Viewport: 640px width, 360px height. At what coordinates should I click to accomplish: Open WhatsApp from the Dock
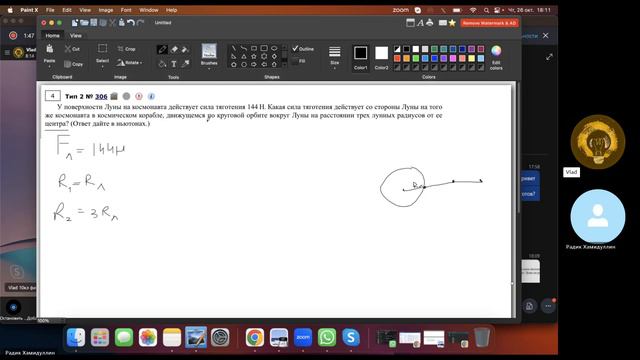click(x=327, y=338)
